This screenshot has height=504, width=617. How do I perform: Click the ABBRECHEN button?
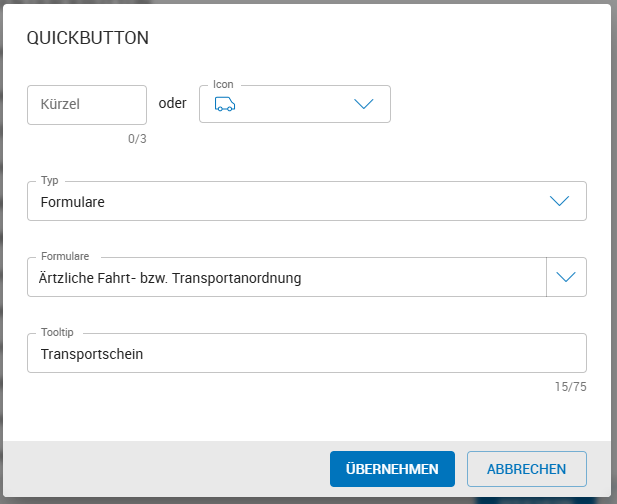pyautogui.click(x=527, y=469)
